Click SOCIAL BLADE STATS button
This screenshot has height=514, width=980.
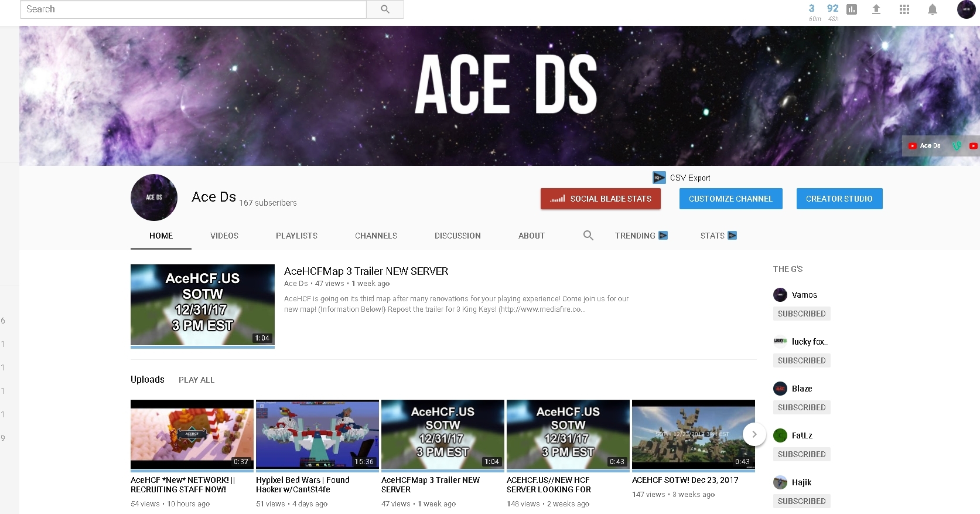tap(600, 199)
